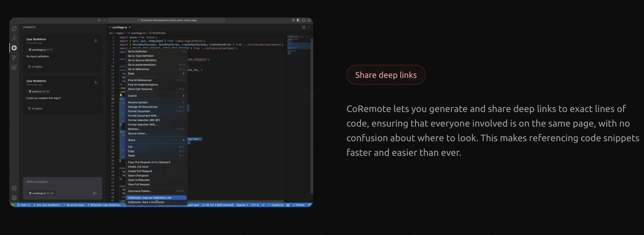Screen dimensions: 644x235
Task: Open '6 replies' on the second comment
Action: pyautogui.click(x=35, y=108)
